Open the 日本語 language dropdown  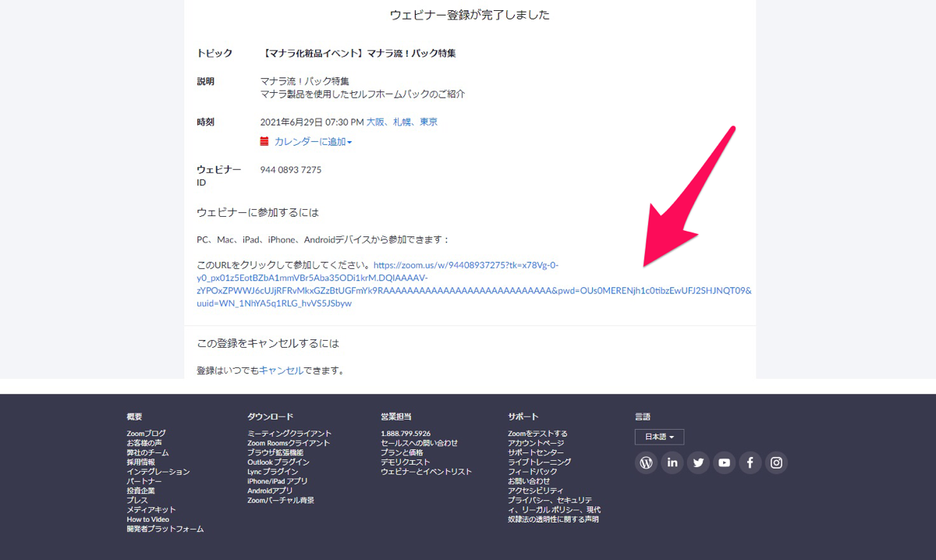coord(659,437)
